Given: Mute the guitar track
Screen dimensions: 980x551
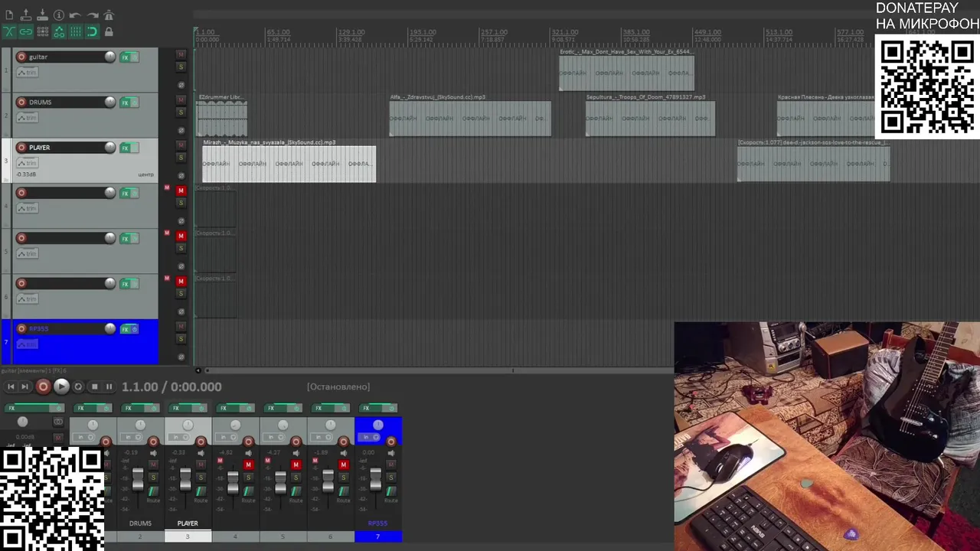Looking at the screenshot, I should coord(181,54).
